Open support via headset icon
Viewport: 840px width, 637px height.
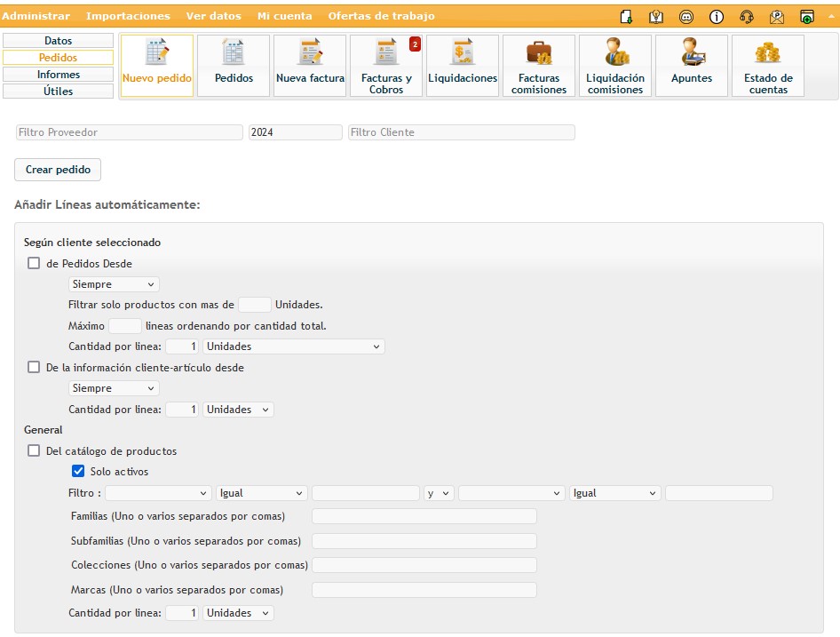pyautogui.click(x=746, y=17)
